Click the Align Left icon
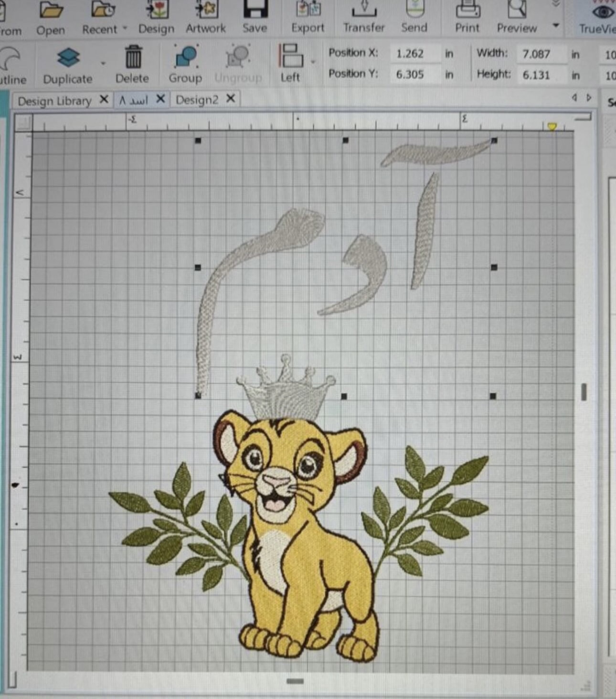Screen dimensions: 616x699 point(291,56)
